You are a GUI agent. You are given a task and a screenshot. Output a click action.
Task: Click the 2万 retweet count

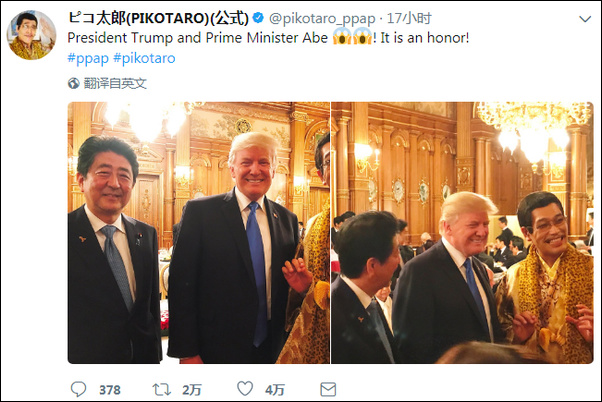192,390
